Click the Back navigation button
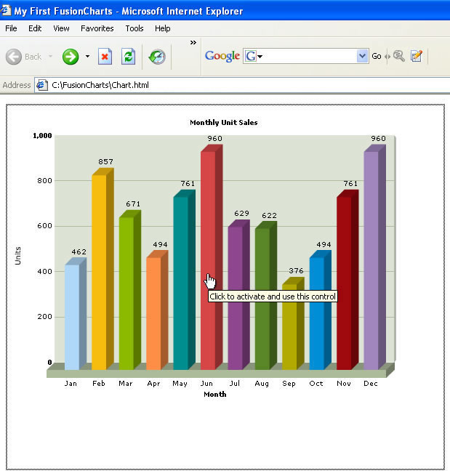The image size is (450, 476). coord(24,57)
